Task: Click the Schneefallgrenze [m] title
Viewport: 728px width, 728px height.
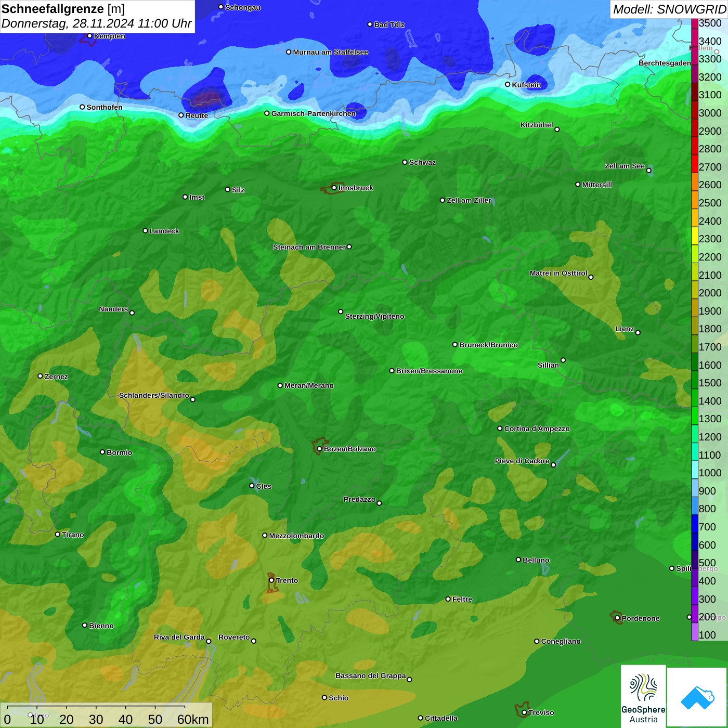Action: click(x=63, y=9)
